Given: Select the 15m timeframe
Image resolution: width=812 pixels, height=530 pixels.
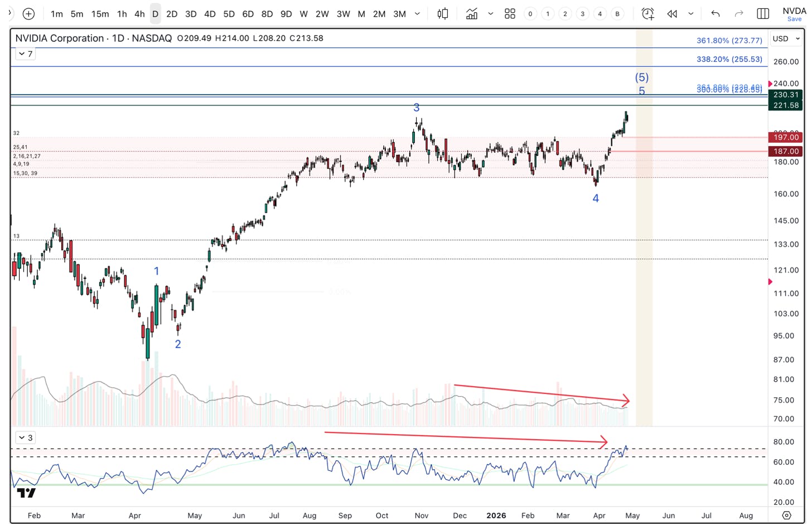Looking at the screenshot, I should point(100,14).
